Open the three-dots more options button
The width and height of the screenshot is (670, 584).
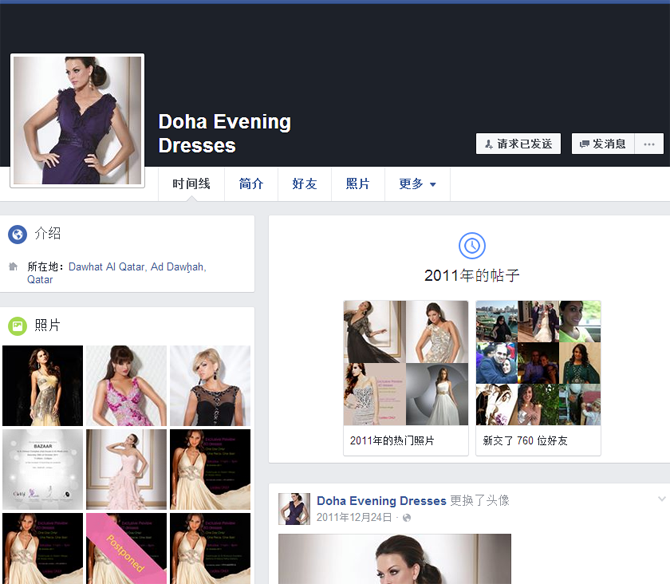(x=648, y=144)
